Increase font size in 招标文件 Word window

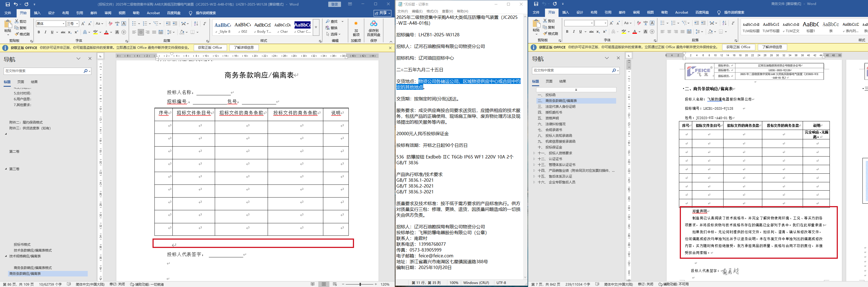tap(83, 24)
